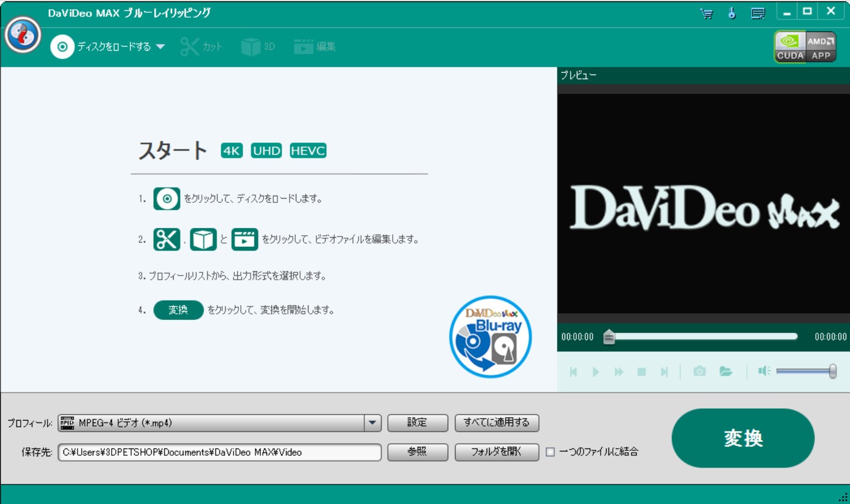Stop the preview playback
Screen dimensions: 850x504
coord(641,372)
